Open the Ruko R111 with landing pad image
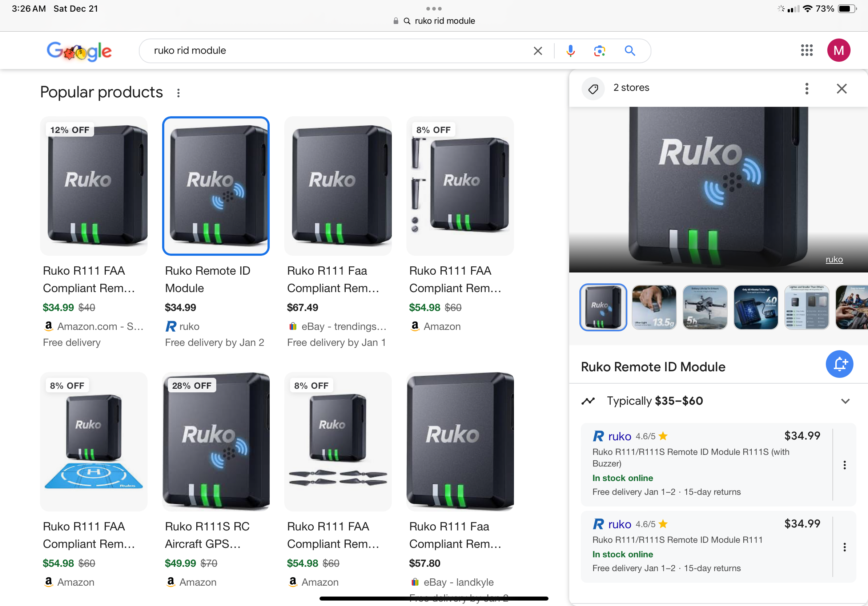This screenshot has height=606, width=868. click(93, 442)
